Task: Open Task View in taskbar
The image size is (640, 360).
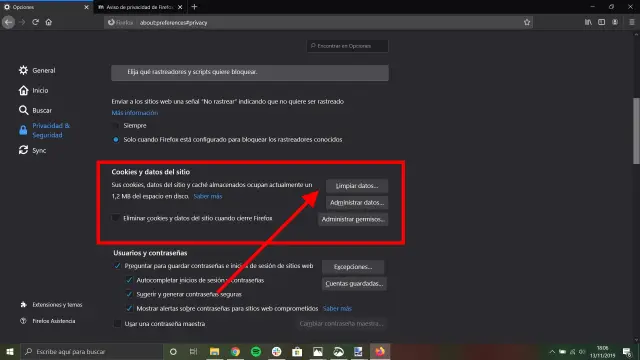Action: pyautogui.click(x=193, y=351)
